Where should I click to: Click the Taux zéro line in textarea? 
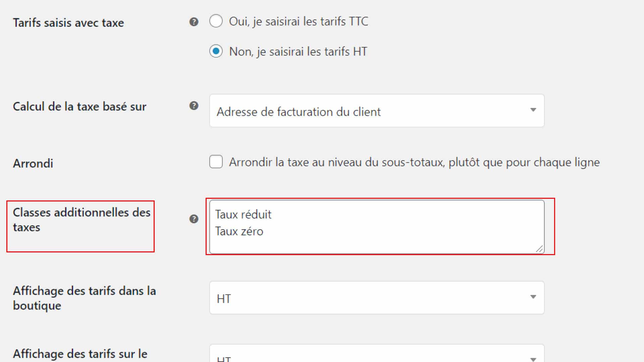(x=239, y=231)
